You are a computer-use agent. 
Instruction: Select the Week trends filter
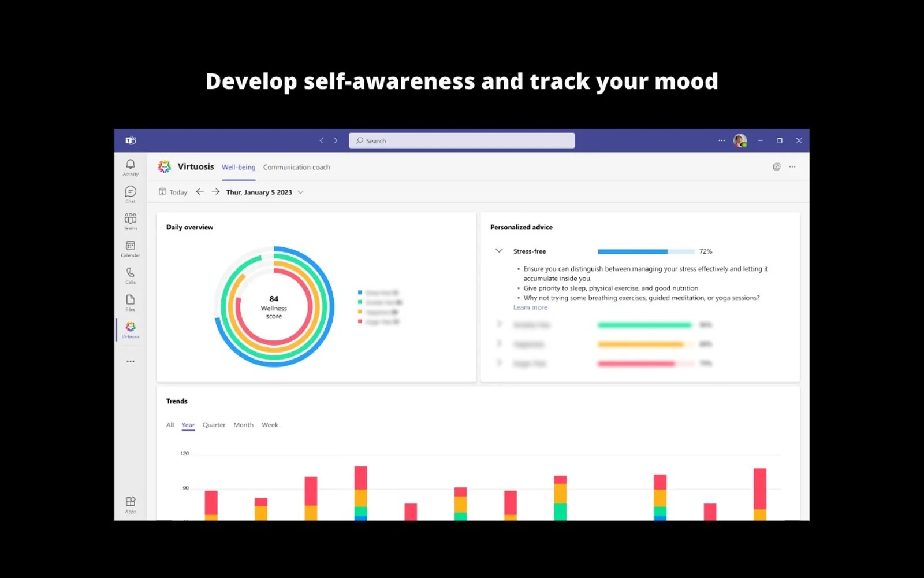coord(270,425)
